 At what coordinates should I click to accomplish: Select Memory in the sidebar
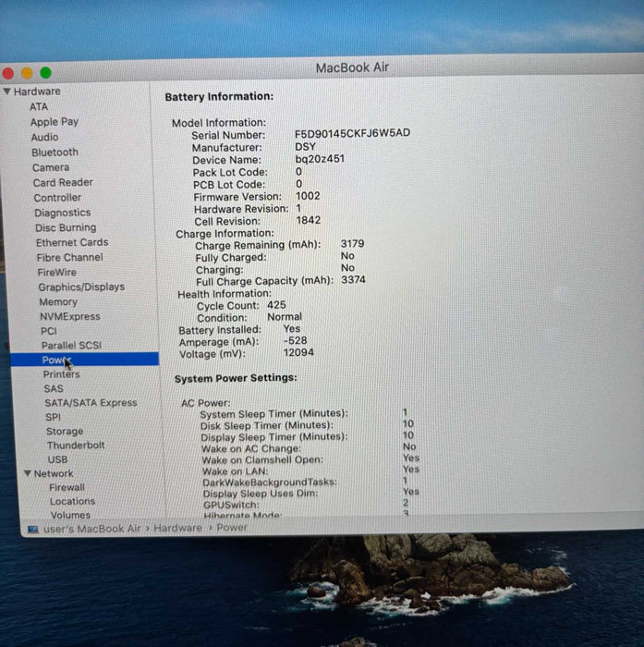coord(58,302)
